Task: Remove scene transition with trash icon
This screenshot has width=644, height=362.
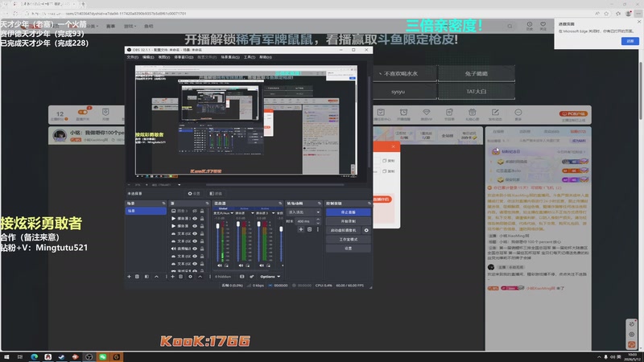Action: [x=310, y=229]
